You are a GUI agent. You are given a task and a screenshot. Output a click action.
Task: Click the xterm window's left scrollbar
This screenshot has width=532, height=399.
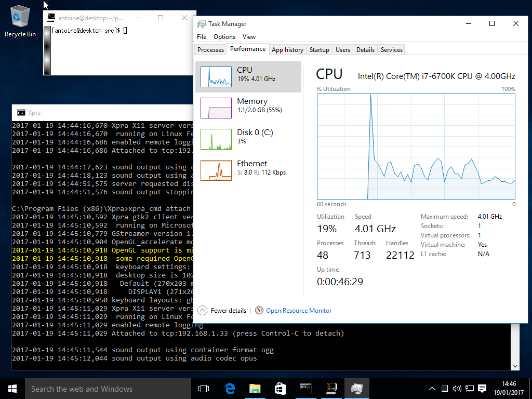tap(47, 50)
